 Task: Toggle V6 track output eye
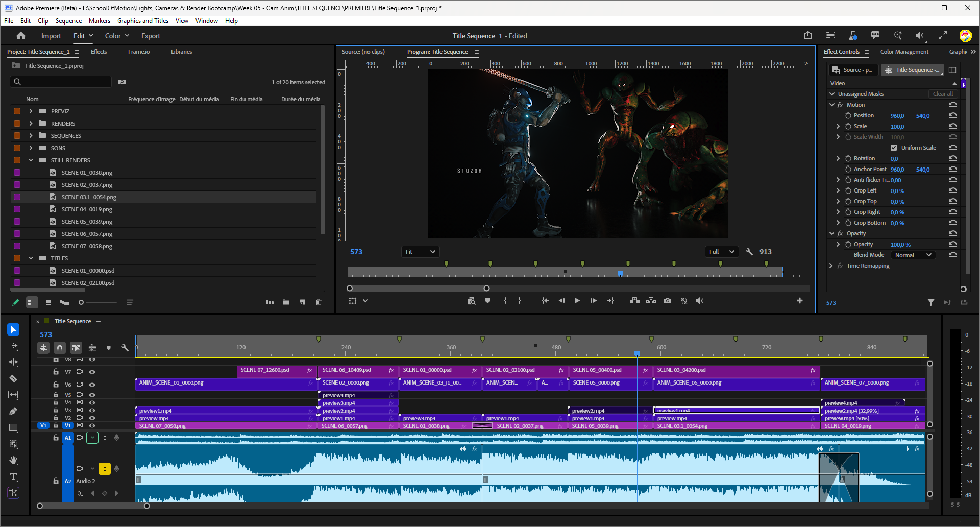click(92, 385)
